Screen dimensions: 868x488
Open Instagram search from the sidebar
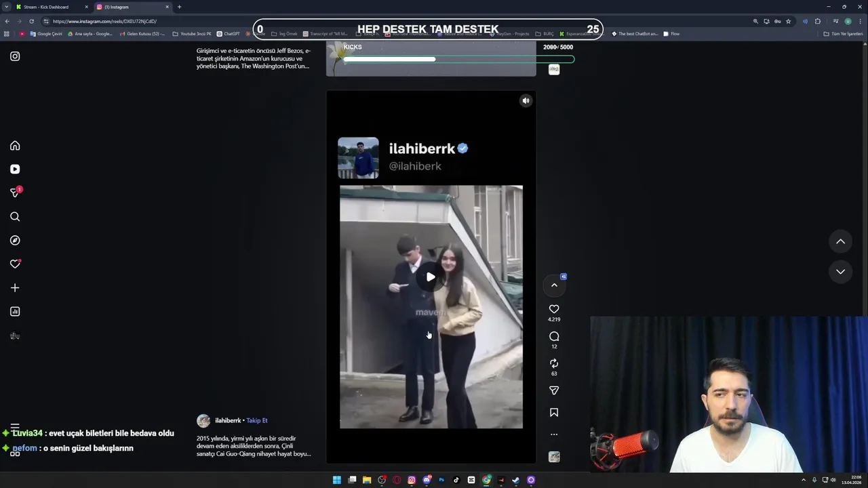pyautogui.click(x=15, y=217)
